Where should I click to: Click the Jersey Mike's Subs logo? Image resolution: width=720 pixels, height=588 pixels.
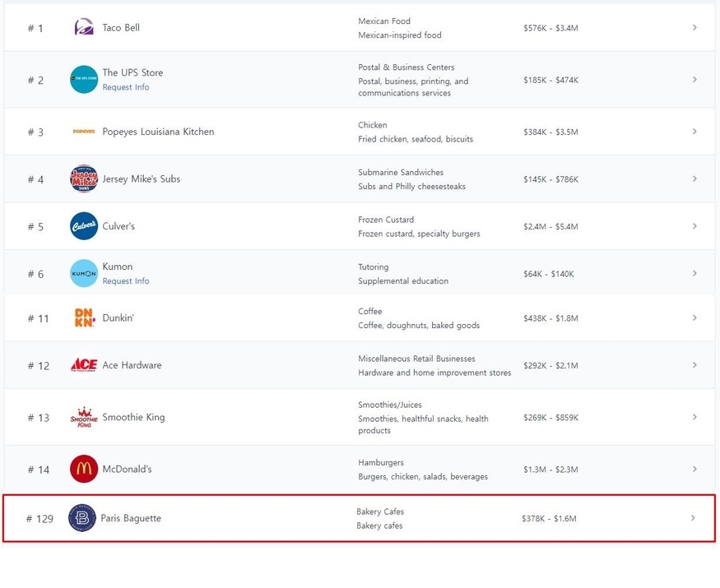click(84, 178)
